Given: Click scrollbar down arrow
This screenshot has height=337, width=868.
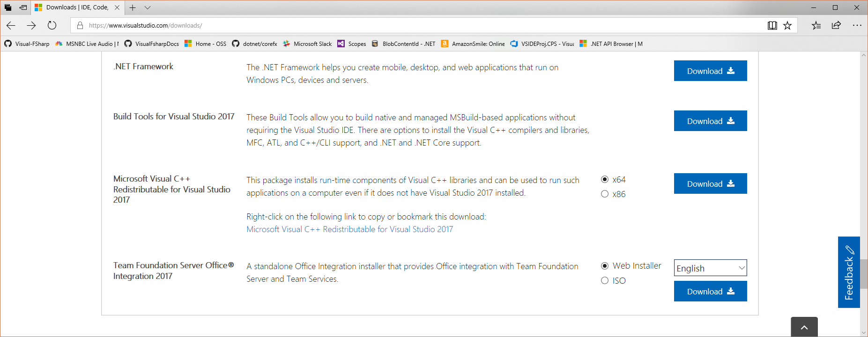Looking at the screenshot, I should (x=864, y=333).
